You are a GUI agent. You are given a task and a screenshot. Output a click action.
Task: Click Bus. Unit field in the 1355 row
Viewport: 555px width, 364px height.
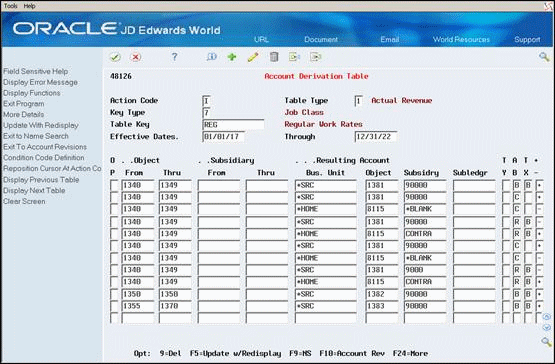click(x=326, y=306)
